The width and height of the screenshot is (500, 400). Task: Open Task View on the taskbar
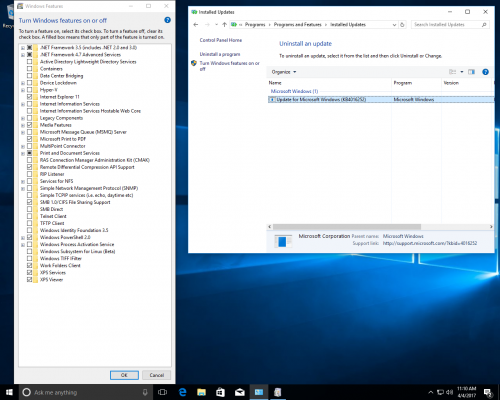(162, 392)
